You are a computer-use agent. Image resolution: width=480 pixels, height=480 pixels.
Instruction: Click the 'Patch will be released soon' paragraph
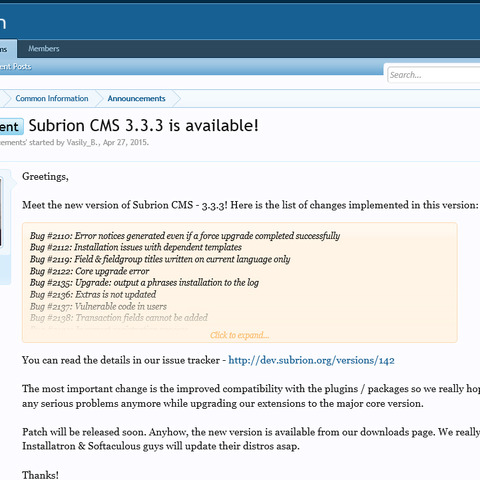click(x=251, y=439)
